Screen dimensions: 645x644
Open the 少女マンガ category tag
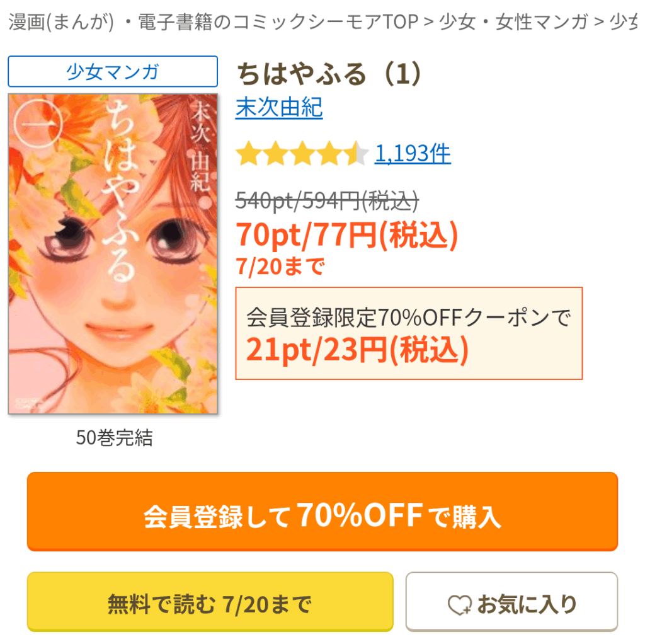coord(113,71)
